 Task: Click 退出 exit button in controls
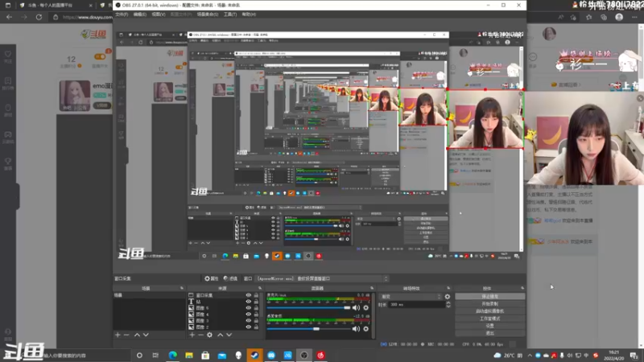coord(489,333)
